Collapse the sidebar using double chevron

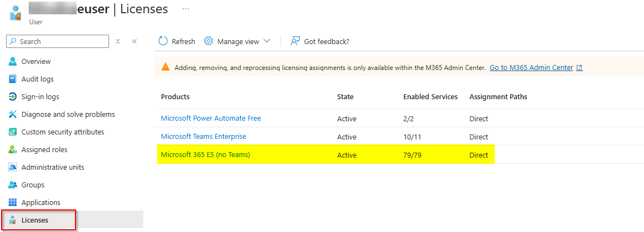pyautogui.click(x=134, y=41)
